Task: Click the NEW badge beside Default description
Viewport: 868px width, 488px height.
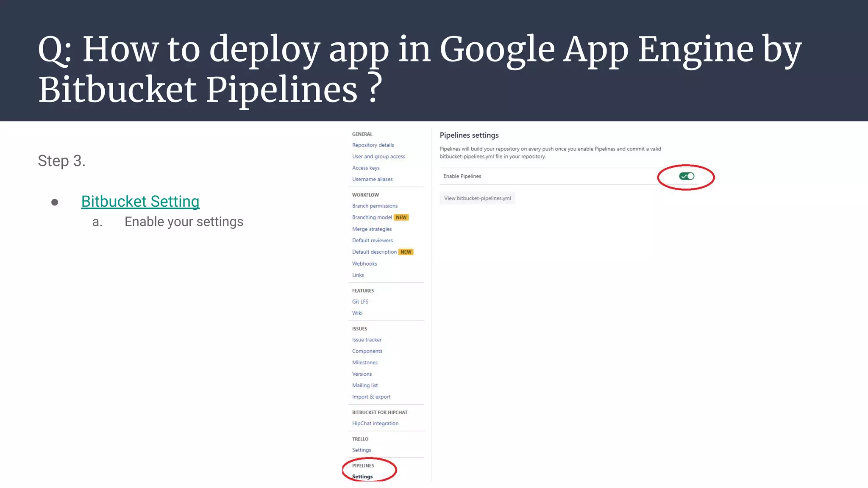Action: (406, 252)
